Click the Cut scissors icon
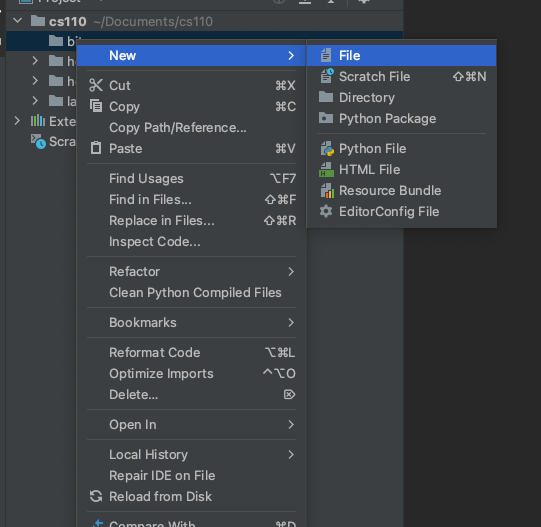This screenshot has height=527, width=541. [x=96, y=85]
